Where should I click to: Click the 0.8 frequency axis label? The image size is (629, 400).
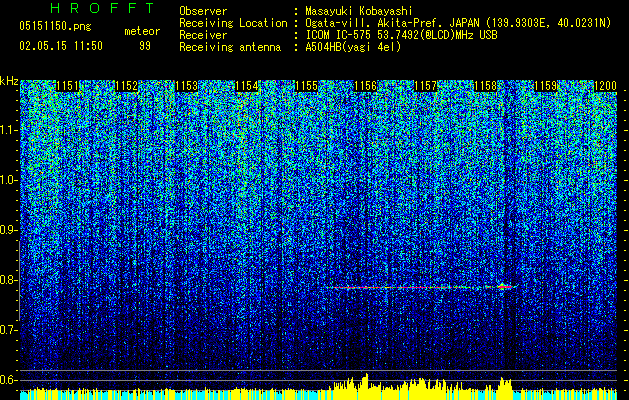[x=9, y=280]
